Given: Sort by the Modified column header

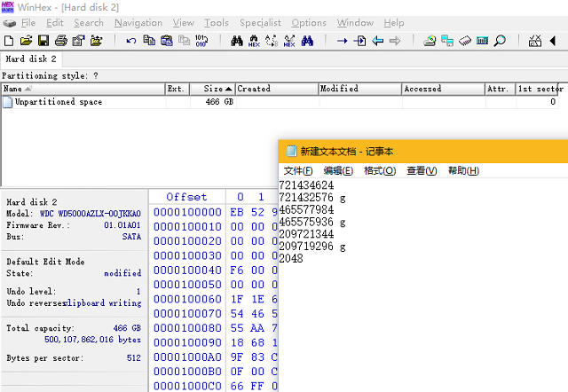Looking at the screenshot, I should (x=360, y=89).
